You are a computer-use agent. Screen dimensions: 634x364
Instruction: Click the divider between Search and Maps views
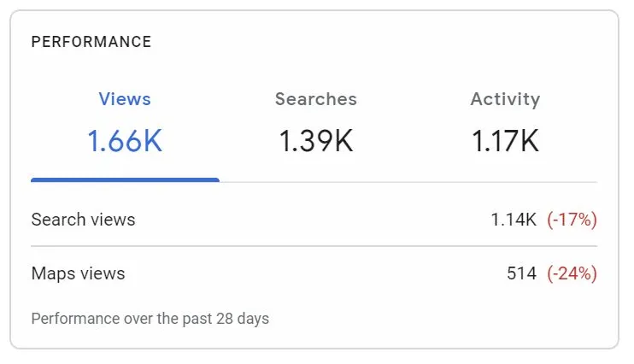[314, 246]
